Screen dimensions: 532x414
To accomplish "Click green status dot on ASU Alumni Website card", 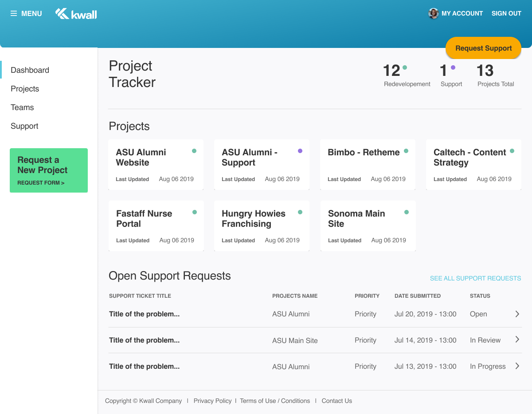I will pos(194,151).
